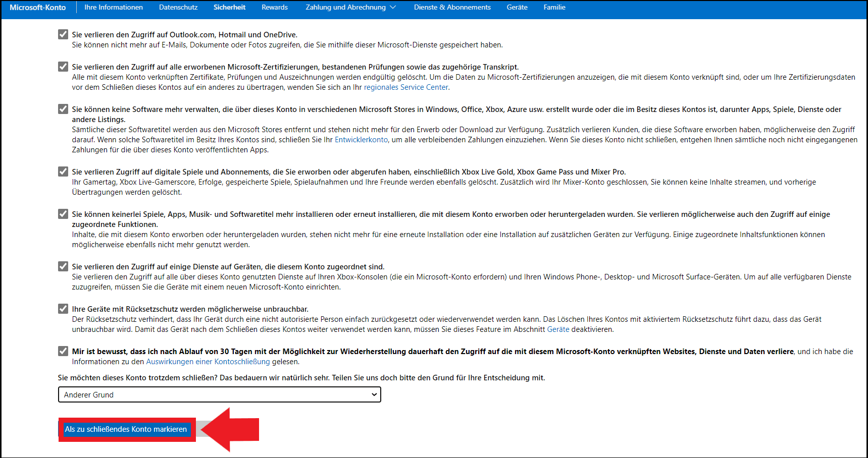Image resolution: width=868 pixels, height=458 pixels.
Task: Toggle the 'keine Software mehr verwalten' checkbox
Action: tap(63, 109)
